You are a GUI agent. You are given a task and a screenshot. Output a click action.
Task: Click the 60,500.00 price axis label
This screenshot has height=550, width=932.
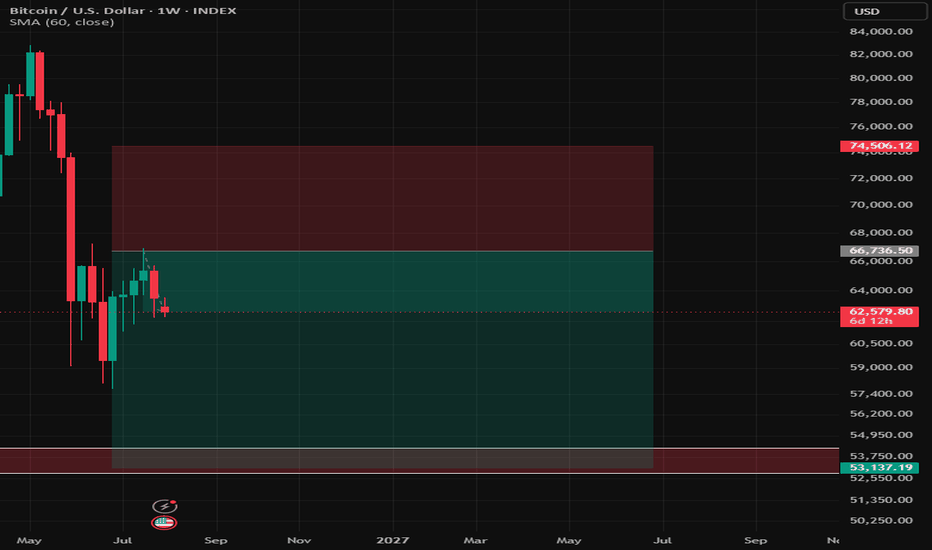pyautogui.click(x=881, y=343)
